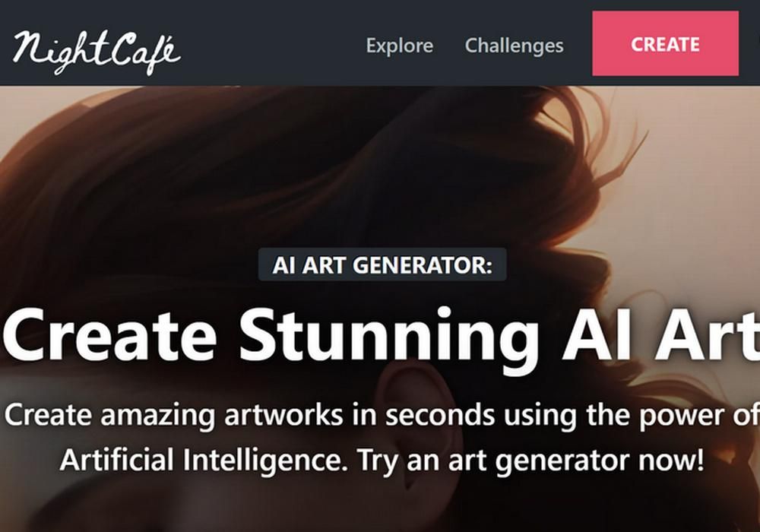
Task: Click the pink CREATE button
Action: point(665,43)
